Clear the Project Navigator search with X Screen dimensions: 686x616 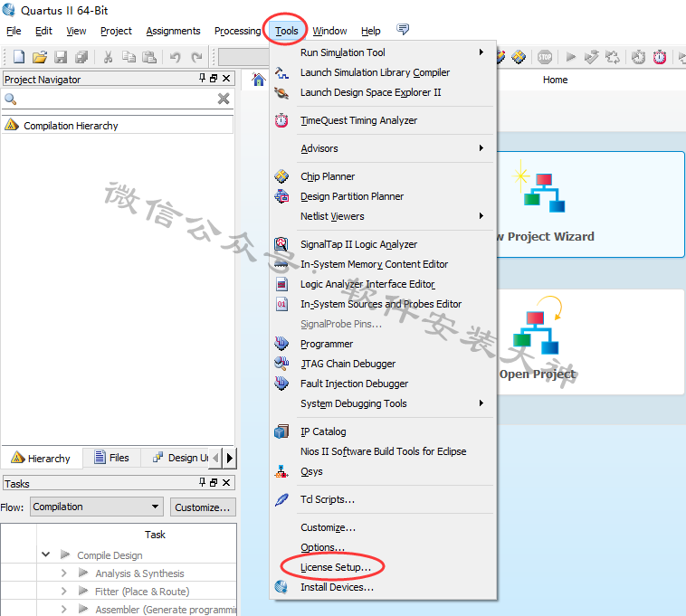(x=224, y=99)
